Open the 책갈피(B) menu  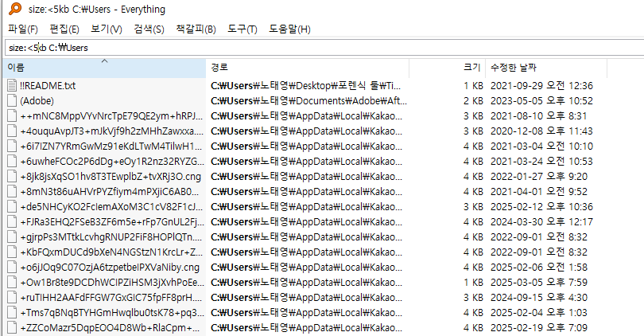pyautogui.click(x=196, y=29)
